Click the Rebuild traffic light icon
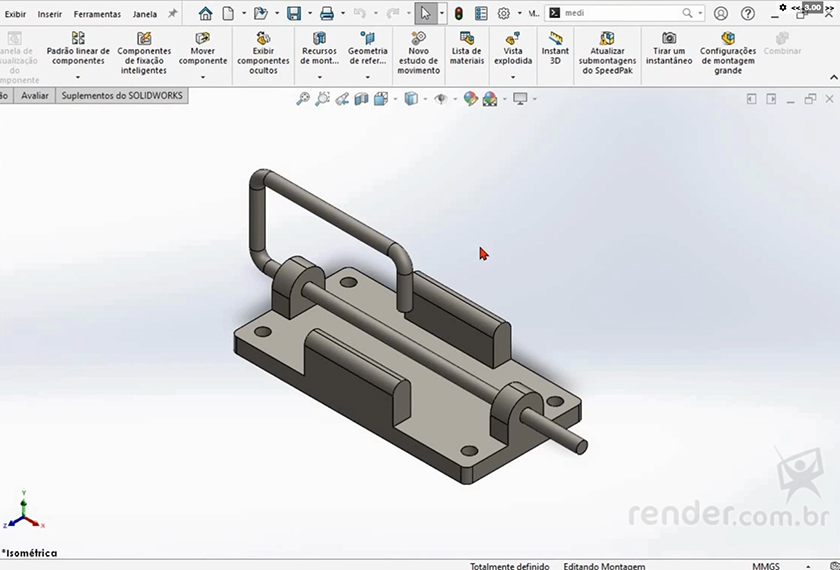Image resolution: width=840 pixels, height=570 pixels. pyautogui.click(x=459, y=14)
